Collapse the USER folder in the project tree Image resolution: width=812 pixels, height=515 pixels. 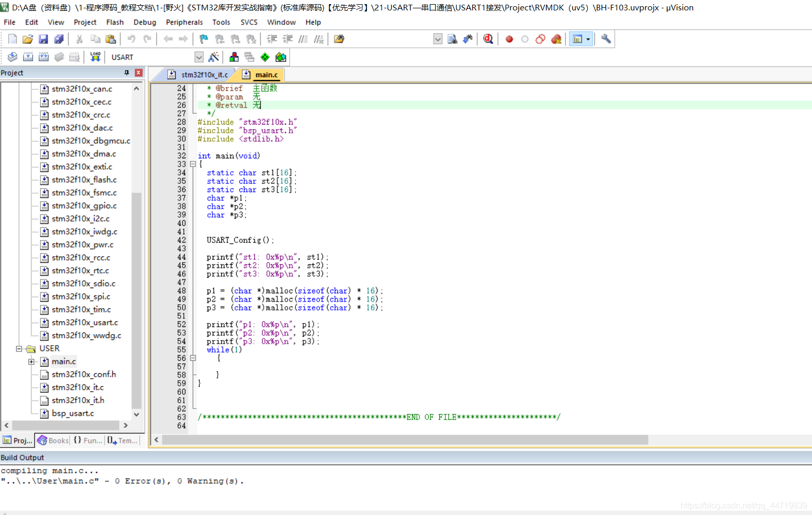[x=19, y=349]
